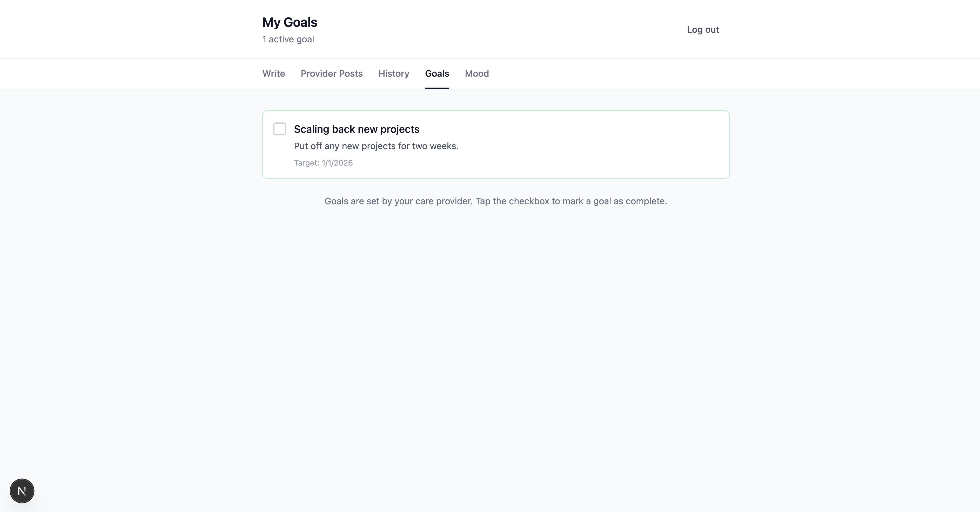
Task: Click the underline beneath the Goals tab
Action: (437, 88)
